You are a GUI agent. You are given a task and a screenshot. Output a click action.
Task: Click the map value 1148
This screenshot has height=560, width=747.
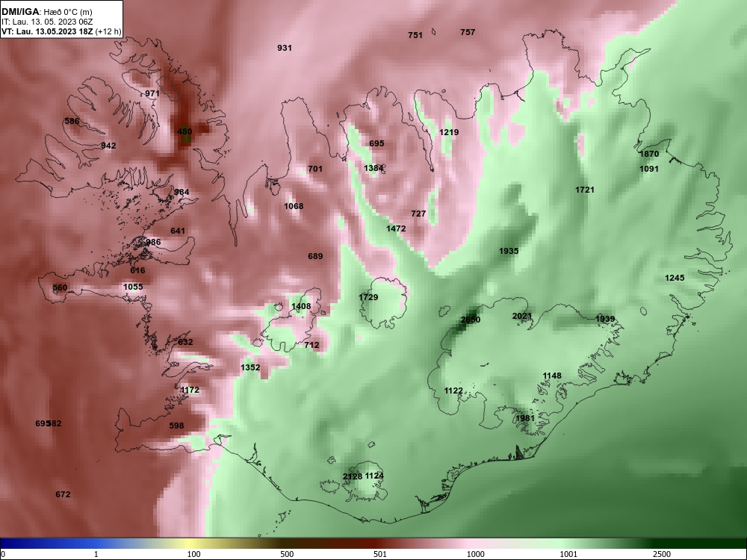click(552, 376)
